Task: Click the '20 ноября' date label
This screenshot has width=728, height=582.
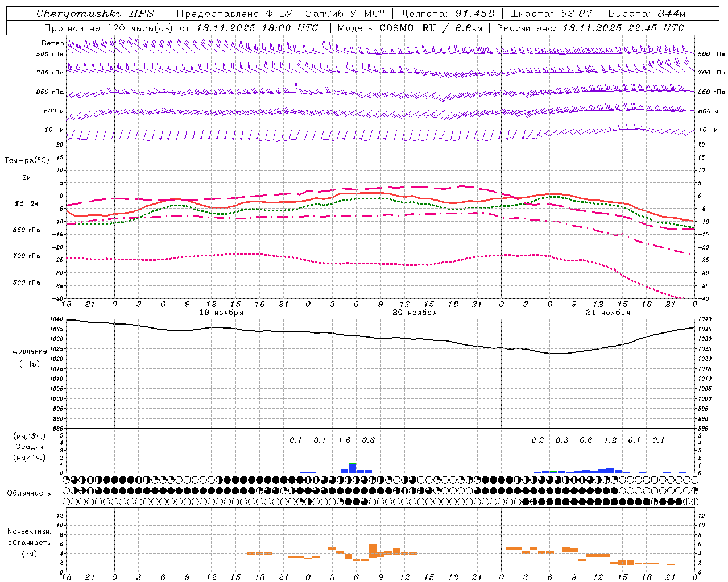Action: [x=415, y=313]
